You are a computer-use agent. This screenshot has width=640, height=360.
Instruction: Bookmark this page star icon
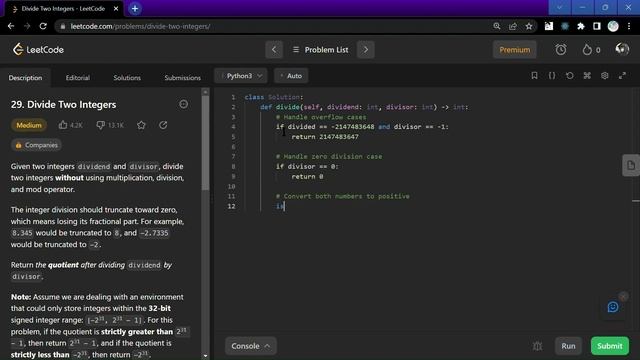[x=529, y=26]
